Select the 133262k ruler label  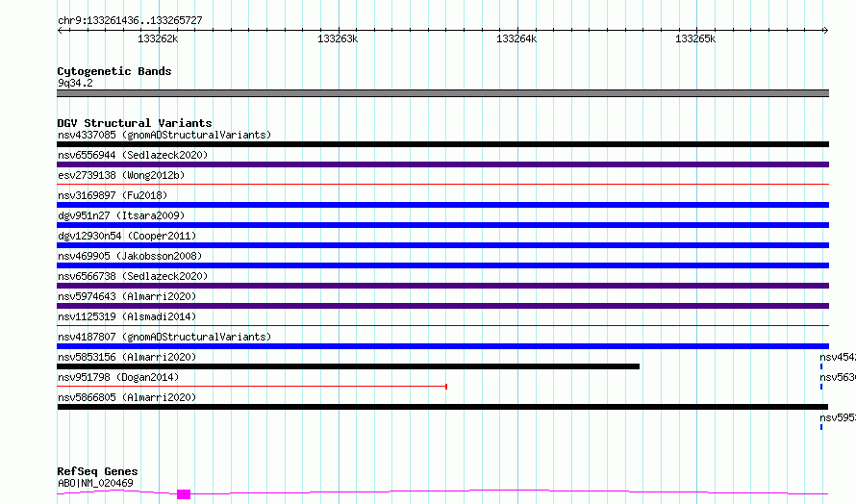(158, 38)
